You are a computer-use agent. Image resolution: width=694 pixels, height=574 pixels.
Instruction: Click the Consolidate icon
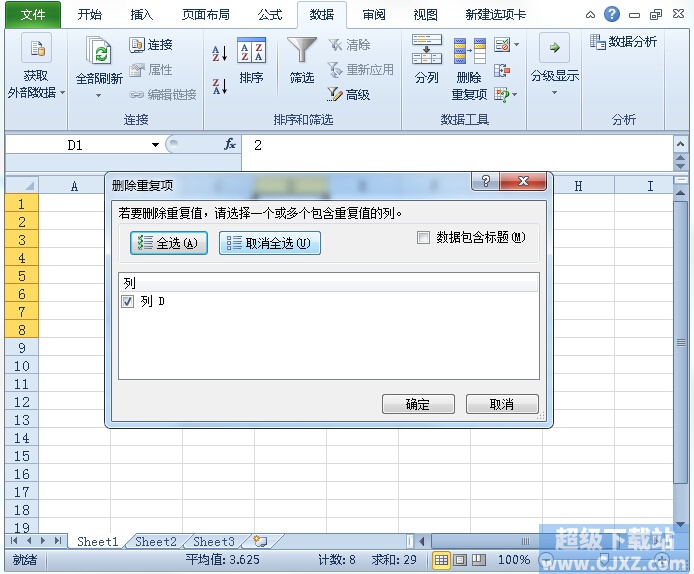[x=502, y=70]
